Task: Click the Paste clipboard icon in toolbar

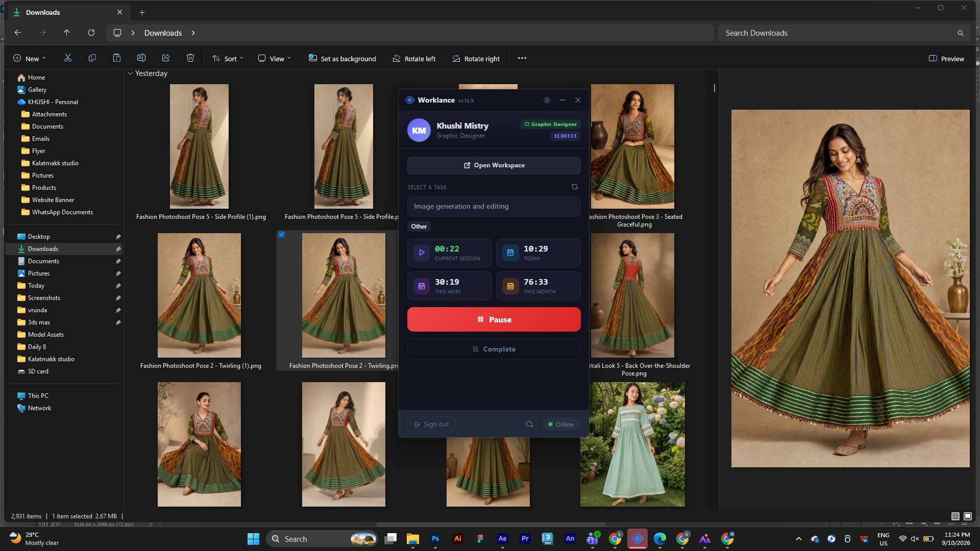Action: pyautogui.click(x=117, y=58)
